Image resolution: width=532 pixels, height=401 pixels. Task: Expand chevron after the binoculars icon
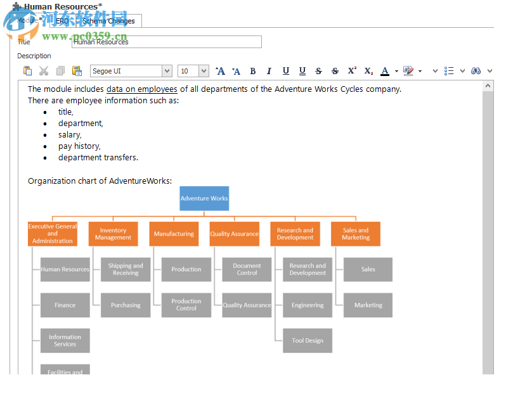click(490, 71)
